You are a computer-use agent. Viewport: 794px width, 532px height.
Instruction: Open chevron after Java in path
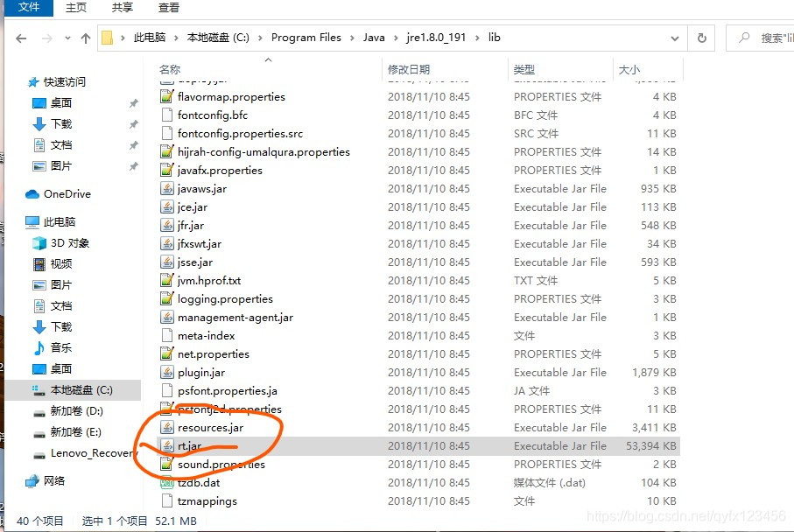click(396, 38)
